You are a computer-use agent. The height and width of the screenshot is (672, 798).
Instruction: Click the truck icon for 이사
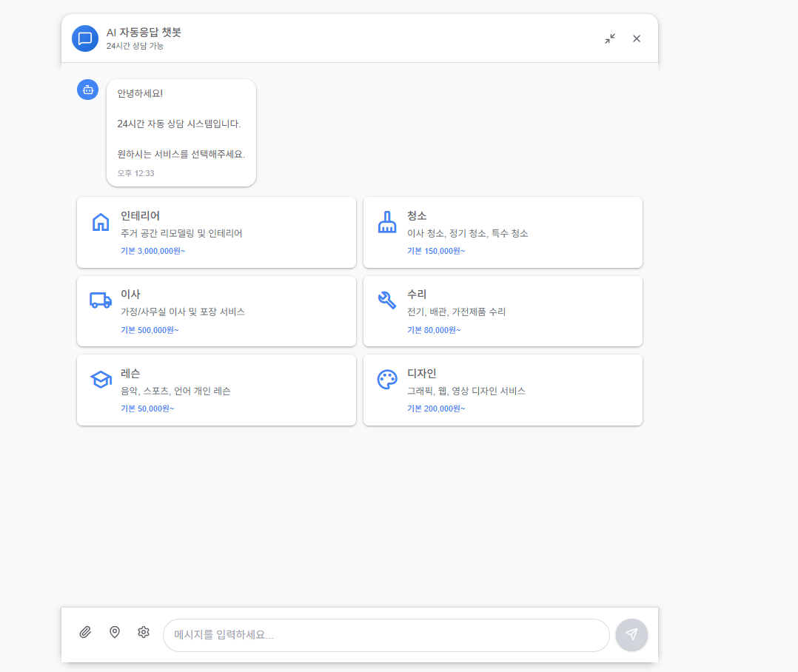(x=101, y=300)
